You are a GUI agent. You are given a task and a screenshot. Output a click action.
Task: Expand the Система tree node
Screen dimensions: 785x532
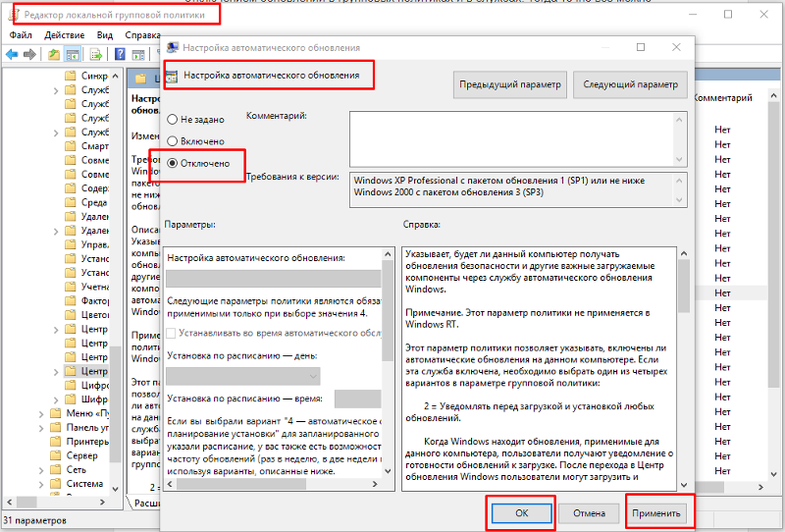coord(41,484)
